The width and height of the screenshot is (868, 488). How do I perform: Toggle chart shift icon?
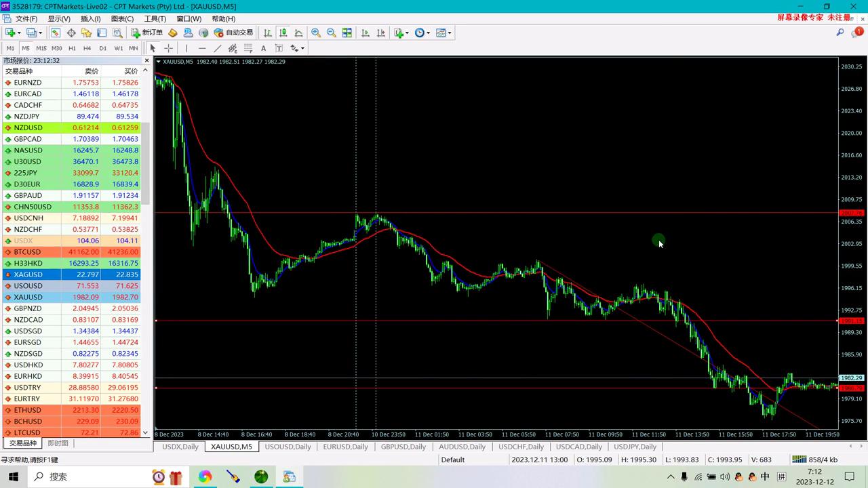tap(380, 33)
